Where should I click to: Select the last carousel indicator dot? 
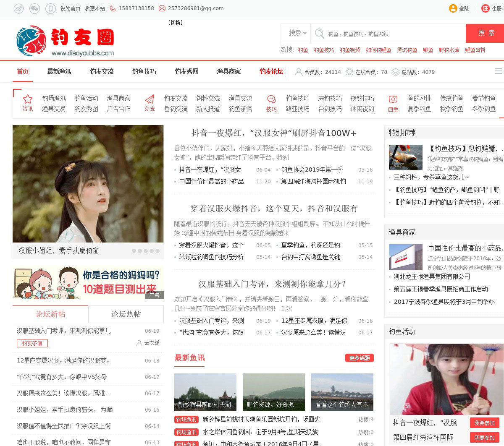tap(157, 251)
